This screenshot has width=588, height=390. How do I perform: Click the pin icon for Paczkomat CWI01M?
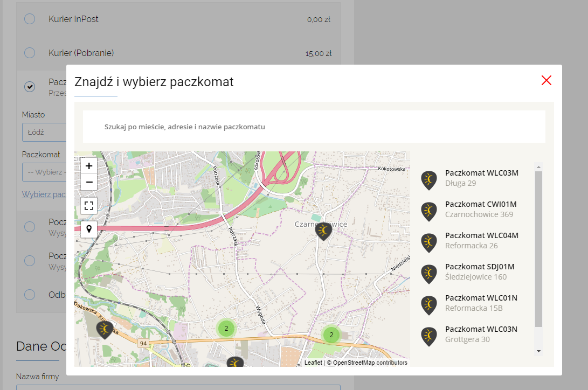(x=429, y=212)
